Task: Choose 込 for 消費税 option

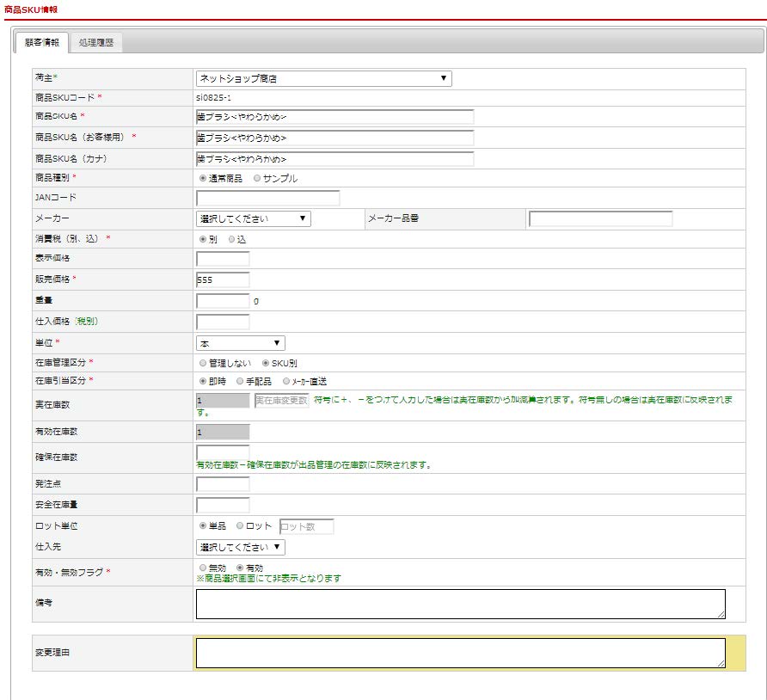Action: pyautogui.click(x=232, y=239)
